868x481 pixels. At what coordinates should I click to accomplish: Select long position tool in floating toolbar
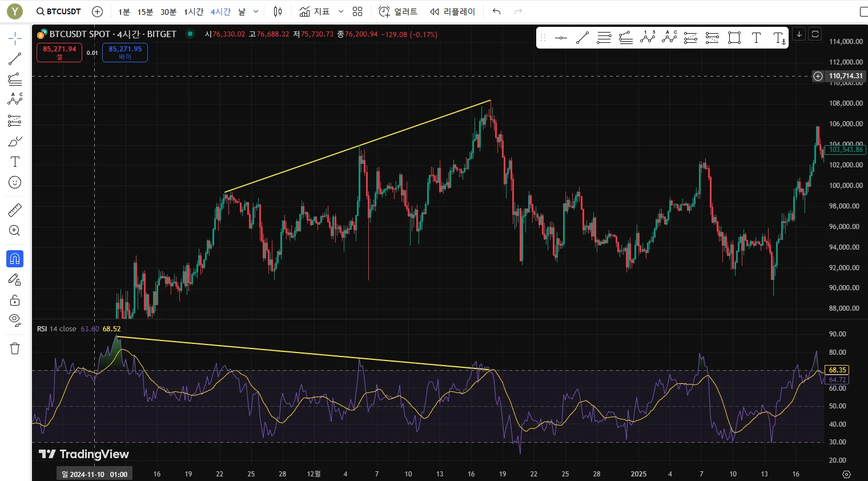tap(691, 38)
